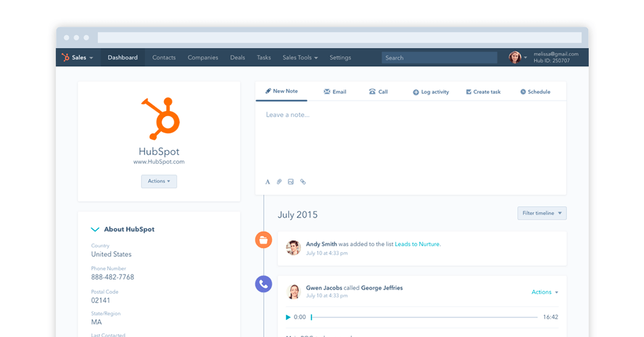The image size is (644, 337).
Task: Click Actions on Gwen Jacobs' call entry
Action: click(x=544, y=292)
